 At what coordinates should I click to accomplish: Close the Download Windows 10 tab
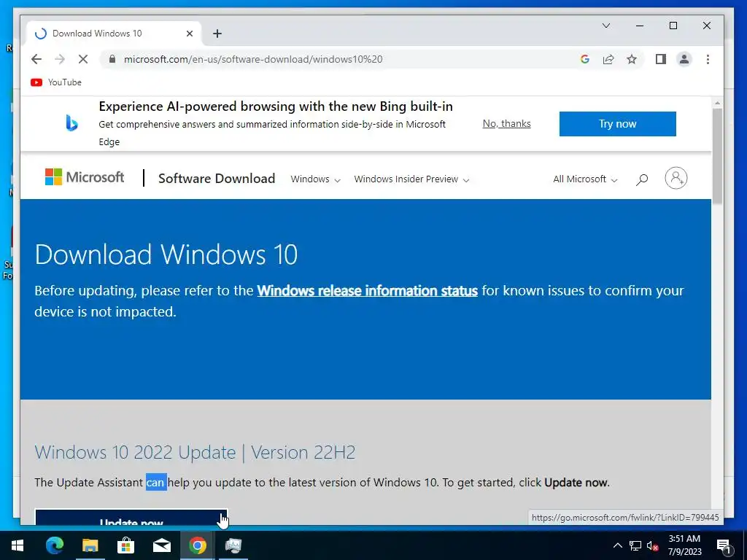tap(190, 34)
